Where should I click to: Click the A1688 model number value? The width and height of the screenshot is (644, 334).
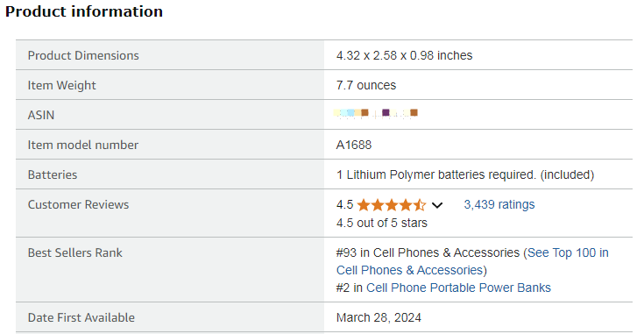click(354, 145)
